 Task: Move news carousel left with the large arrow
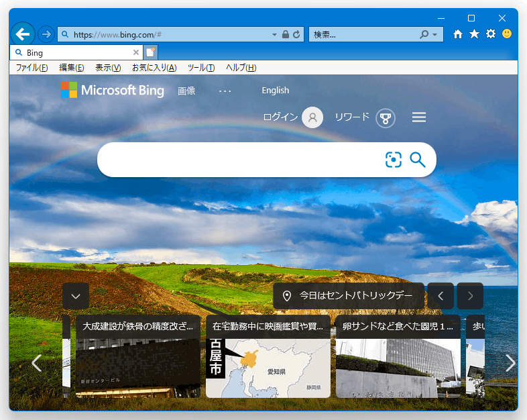pos(37,363)
